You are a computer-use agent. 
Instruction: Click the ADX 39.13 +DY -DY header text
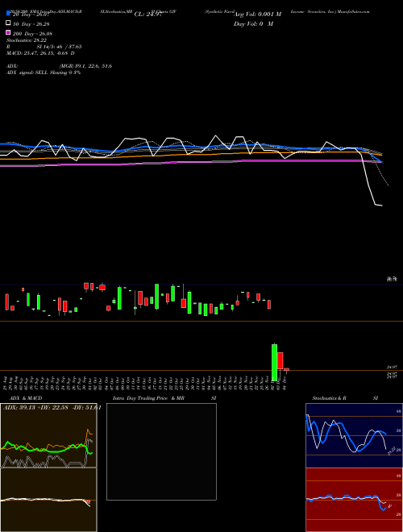[52, 408]
